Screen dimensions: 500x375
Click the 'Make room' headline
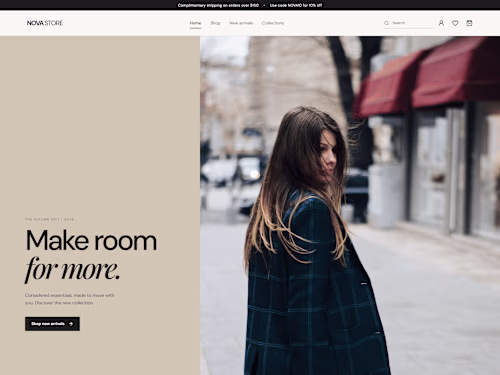(x=91, y=240)
